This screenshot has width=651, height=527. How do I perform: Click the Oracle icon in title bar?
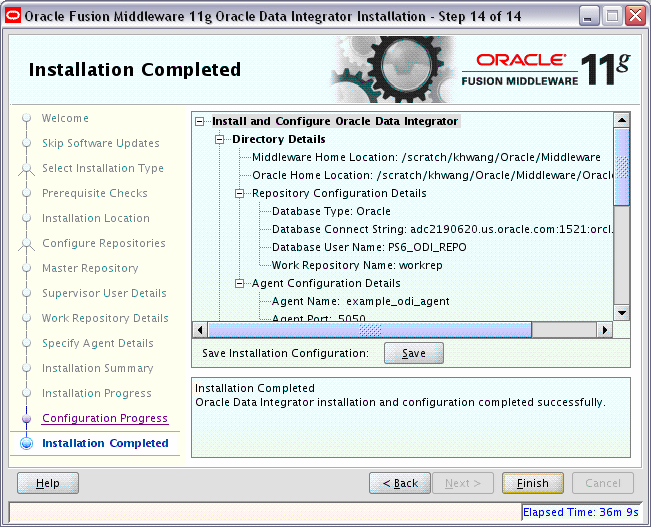pos(13,15)
